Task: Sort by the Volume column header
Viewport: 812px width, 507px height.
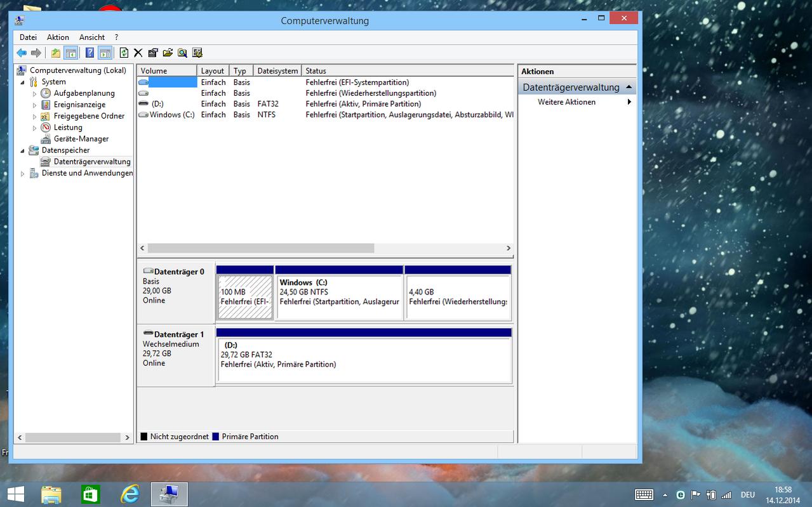Action: (167, 71)
